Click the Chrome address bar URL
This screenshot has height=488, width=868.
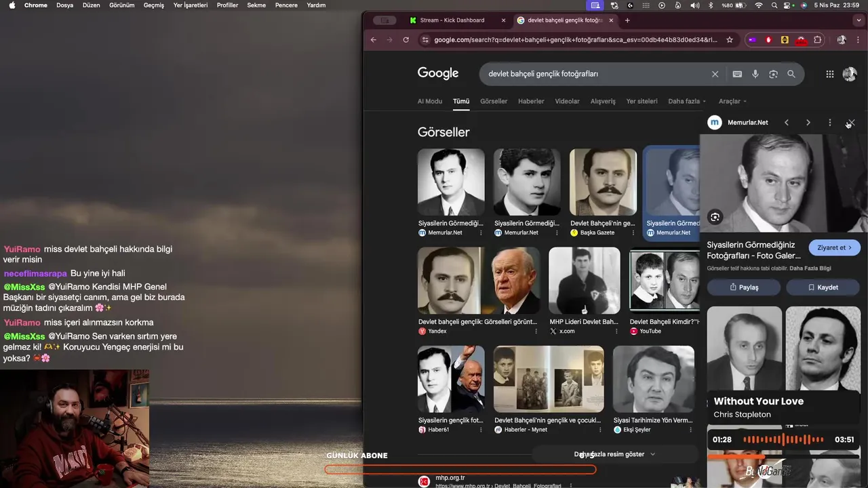click(575, 40)
